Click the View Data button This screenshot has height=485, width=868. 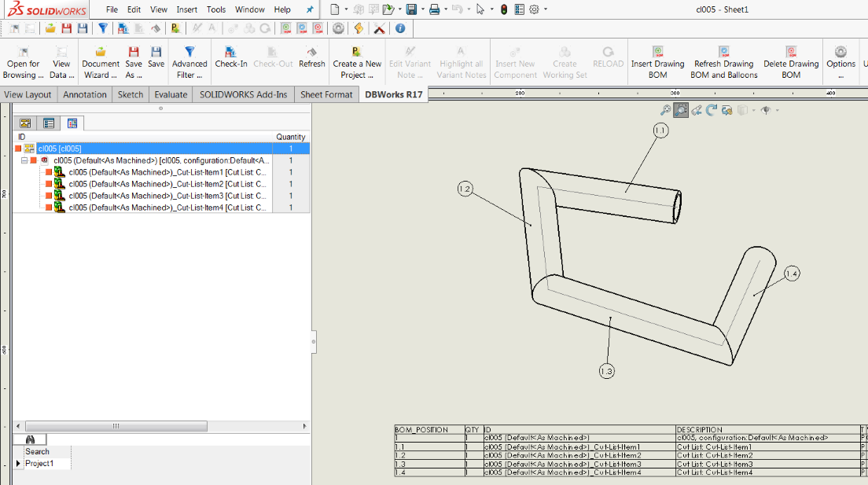tap(61, 62)
